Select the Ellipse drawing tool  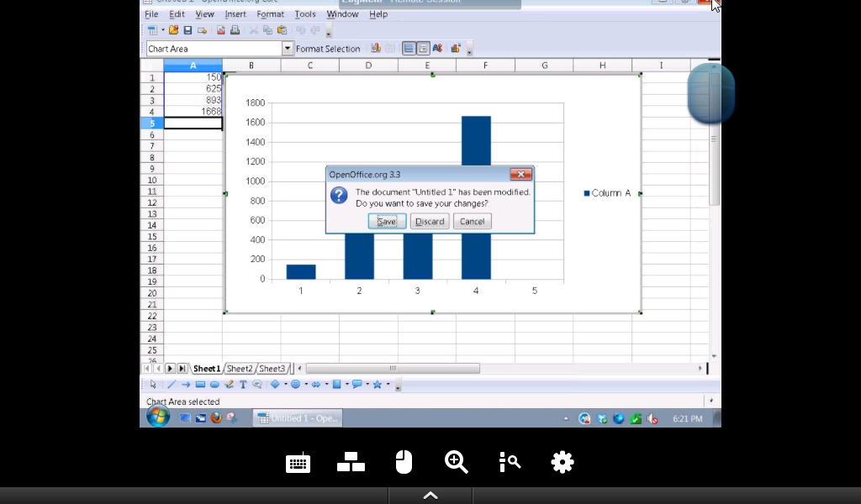214,385
